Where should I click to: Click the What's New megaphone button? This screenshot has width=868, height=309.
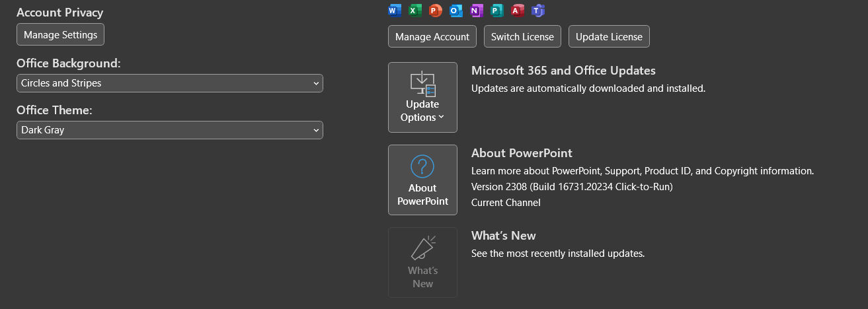point(422,262)
